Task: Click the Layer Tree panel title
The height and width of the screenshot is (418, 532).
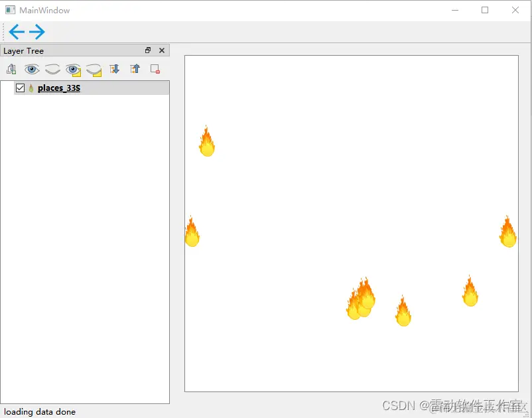Action: point(23,51)
